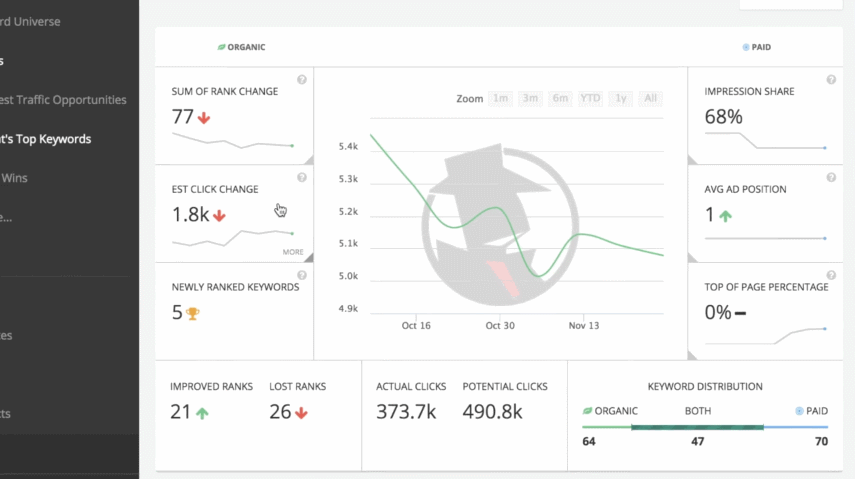Click help icon on Est Click Change

(x=302, y=178)
